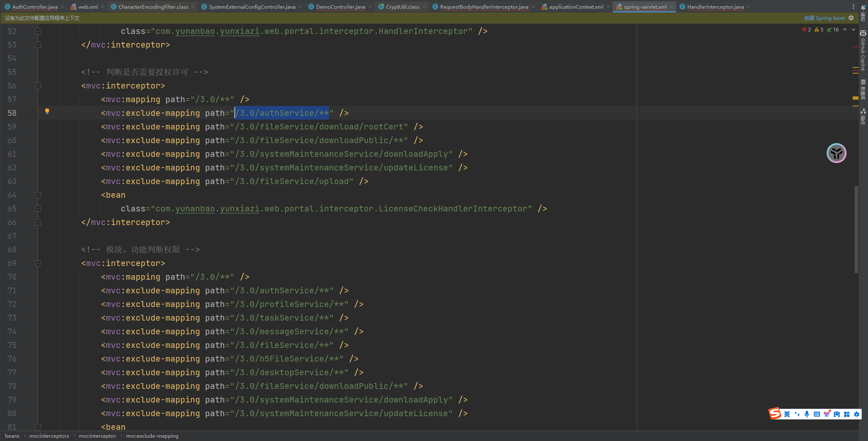Viewport: 868px width, 441px height.
Task: Toggle IME punctuation mode
Action: pyautogui.click(x=797, y=414)
